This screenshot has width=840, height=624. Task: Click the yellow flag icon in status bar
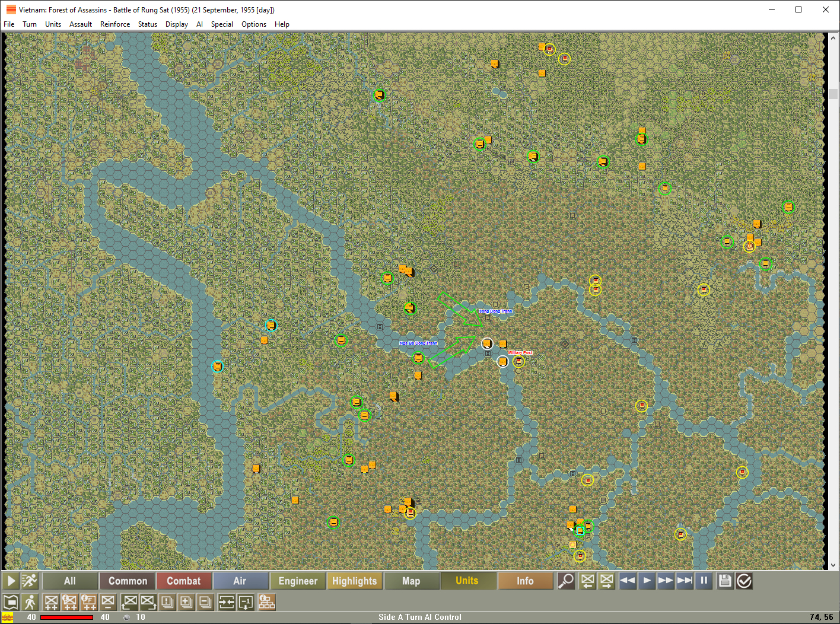[x=8, y=617]
